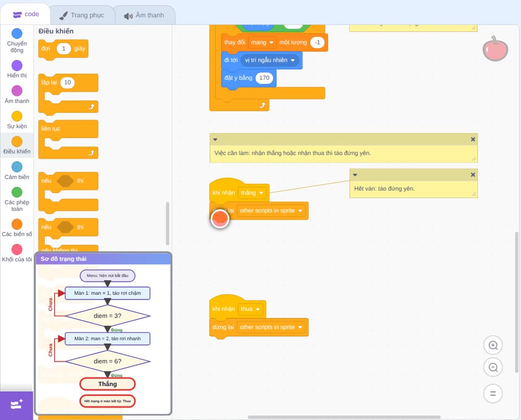Click the 170 value in 'đặt y bằng'
The height and width of the screenshot is (420, 521).
[x=264, y=78]
